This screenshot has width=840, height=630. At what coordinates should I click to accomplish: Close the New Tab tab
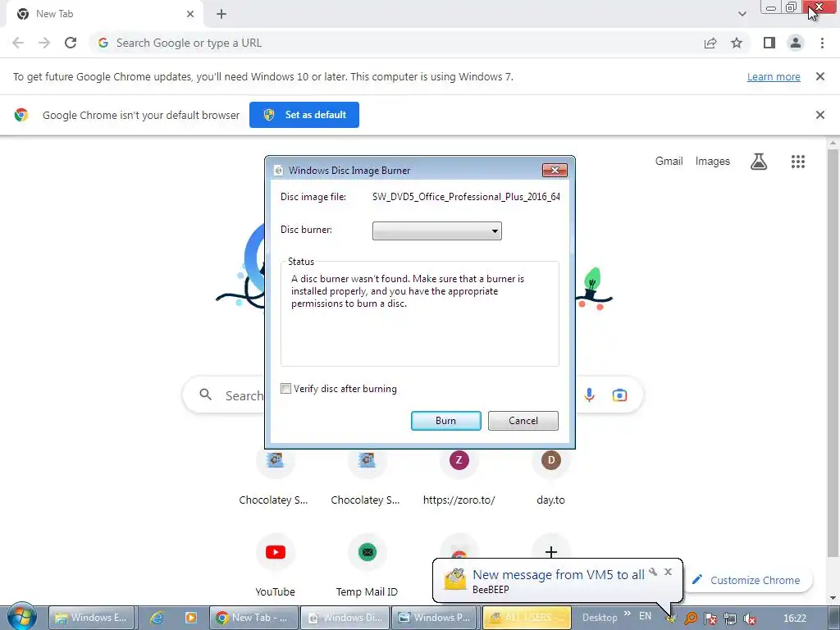pyautogui.click(x=190, y=14)
